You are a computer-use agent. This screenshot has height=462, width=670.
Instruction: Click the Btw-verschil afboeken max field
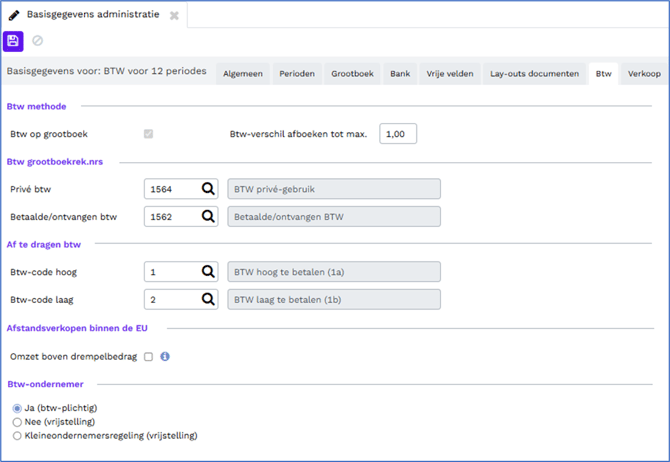pyautogui.click(x=397, y=134)
